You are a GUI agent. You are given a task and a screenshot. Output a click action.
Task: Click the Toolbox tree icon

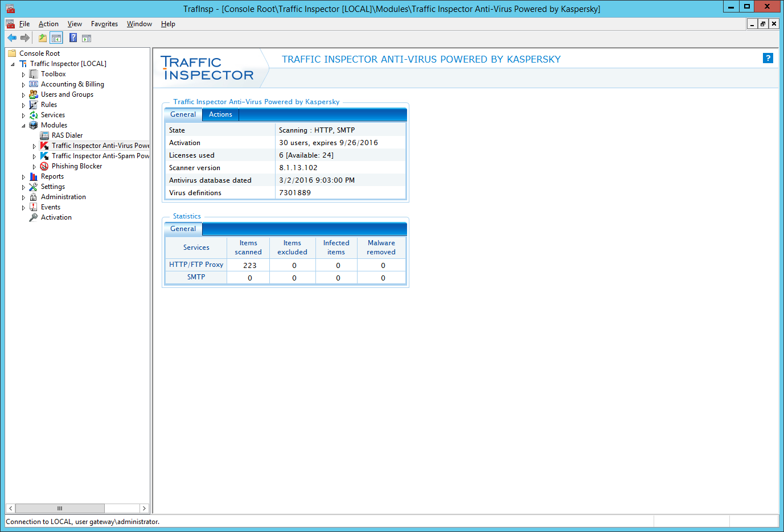(x=34, y=74)
